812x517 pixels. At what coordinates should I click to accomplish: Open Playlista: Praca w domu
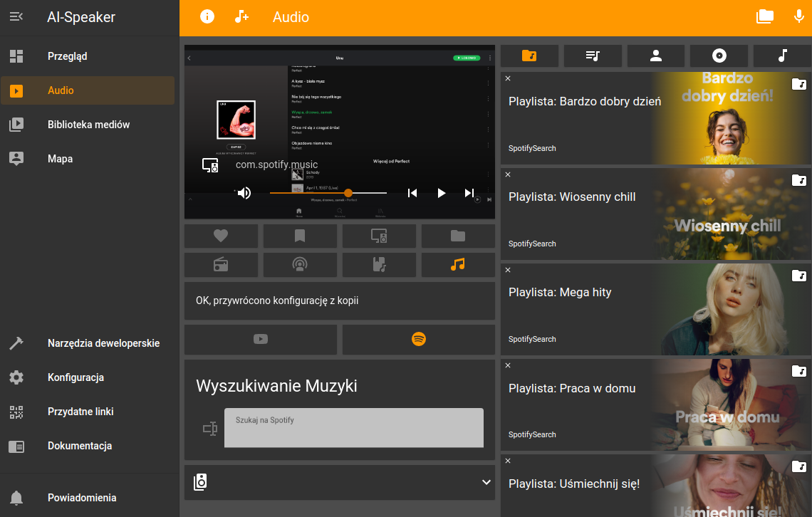[x=572, y=388]
